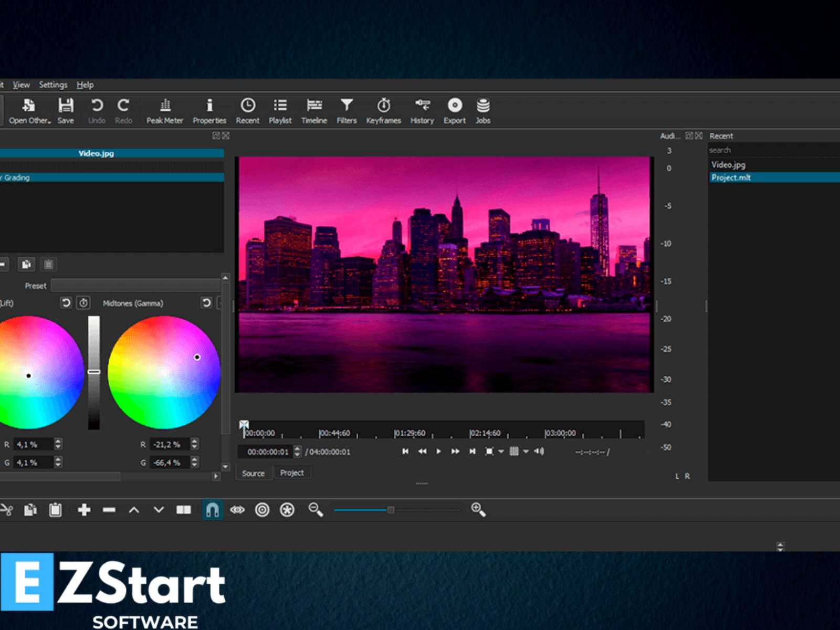
Task: Undo the last action
Action: pos(97,111)
